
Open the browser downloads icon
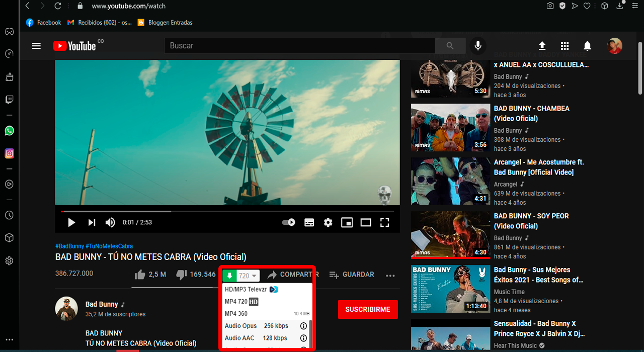pyautogui.click(x=620, y=6)
